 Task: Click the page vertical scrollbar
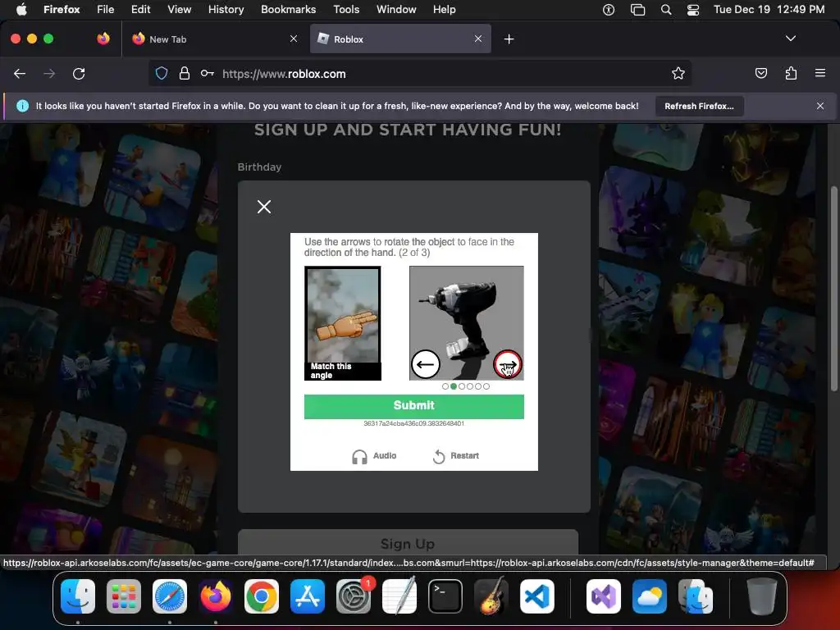(x=833, y=290)
